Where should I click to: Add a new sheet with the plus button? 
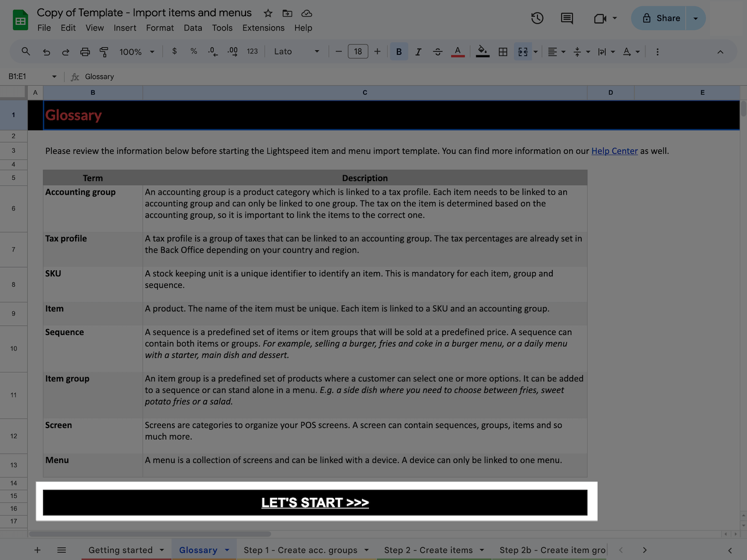[x=37, y=550]
